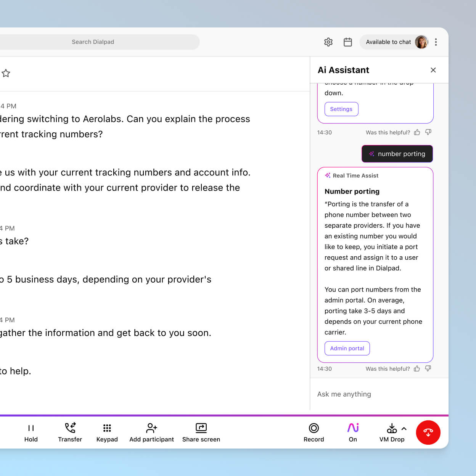Click the Settings button in assist card
Image resolution: width=476 pixels, height=476 pixels.
(341, 109)
